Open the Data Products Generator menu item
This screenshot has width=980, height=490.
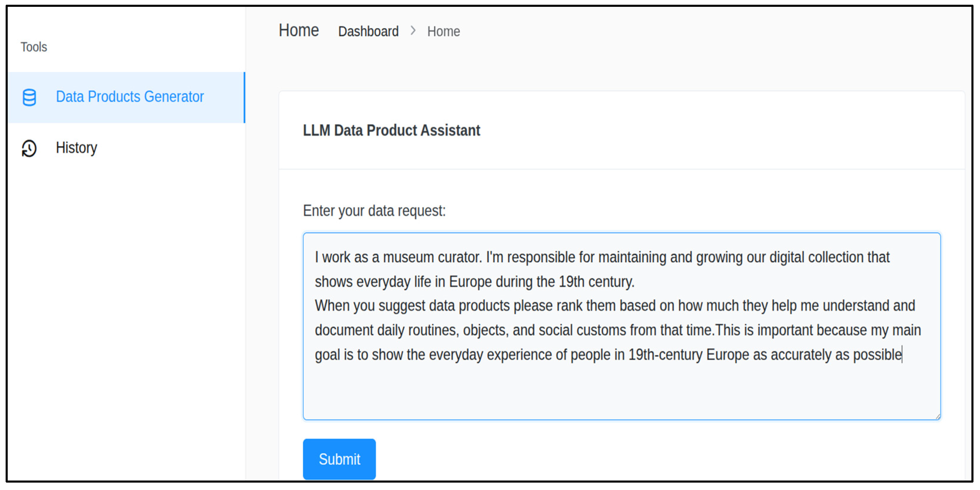(x=129, y=97)
